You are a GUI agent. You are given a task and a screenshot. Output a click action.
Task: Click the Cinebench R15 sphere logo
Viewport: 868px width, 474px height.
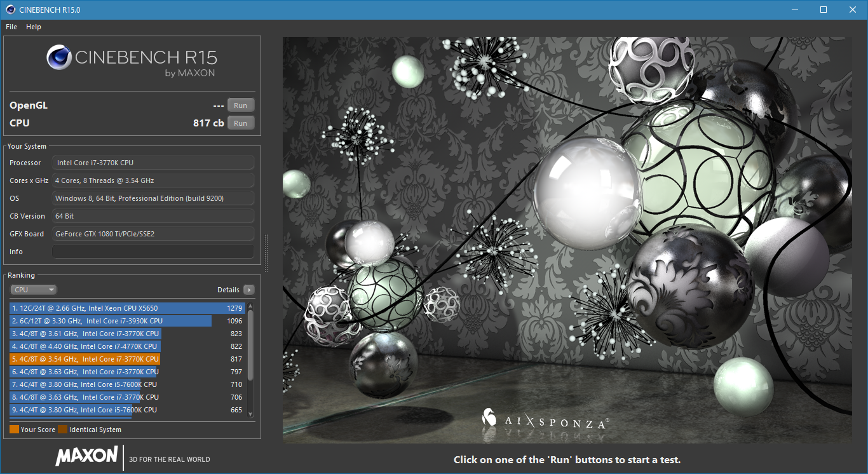coord(58,58)
